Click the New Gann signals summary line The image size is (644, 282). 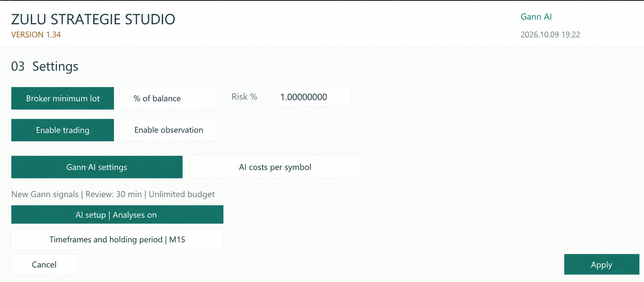[113, 194]
